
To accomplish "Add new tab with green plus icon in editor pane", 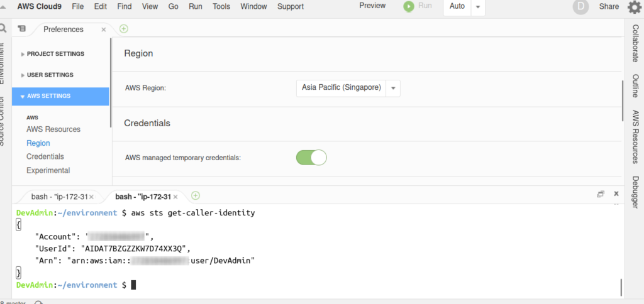I will pyautogui.click(x=124, y=29).
